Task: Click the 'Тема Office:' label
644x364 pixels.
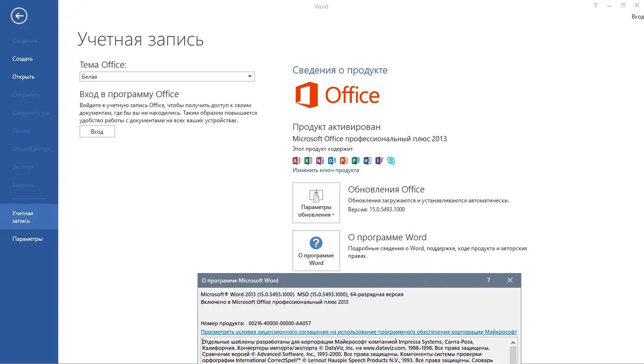Action: [103, 65]
